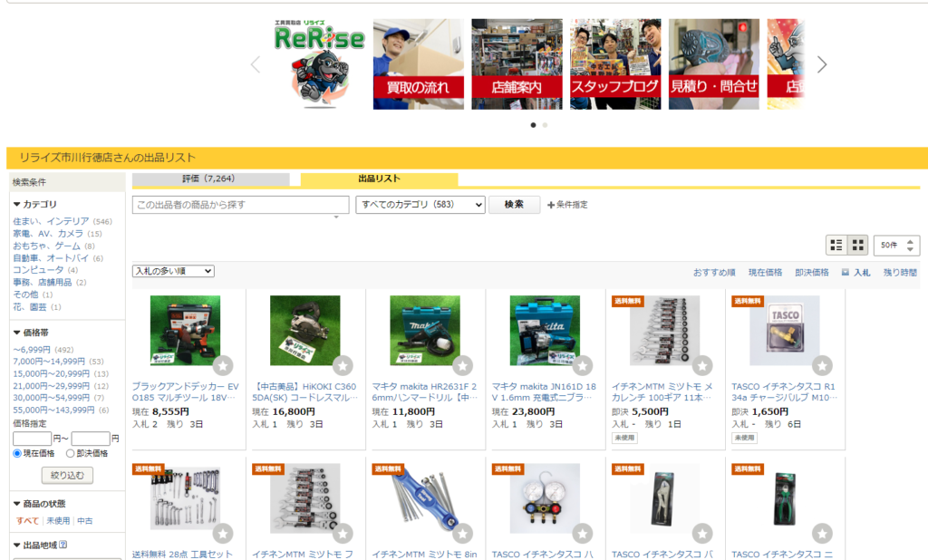
Task: Go to previous carousel banner arrow
Action: (256, 64)
